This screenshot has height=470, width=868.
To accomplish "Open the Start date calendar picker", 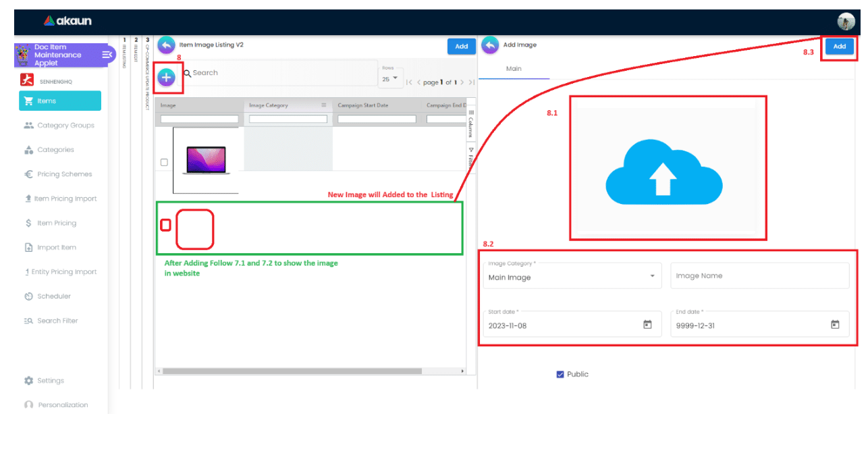I will (647, 325).
